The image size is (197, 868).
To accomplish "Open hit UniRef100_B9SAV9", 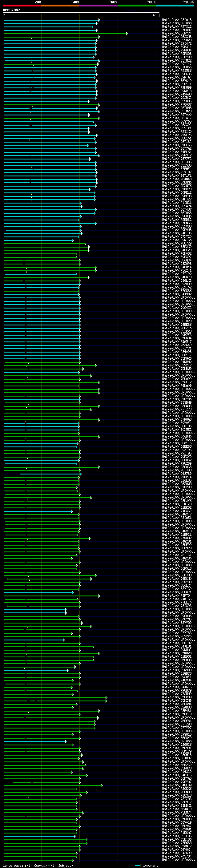I will (x=177, y=40).
